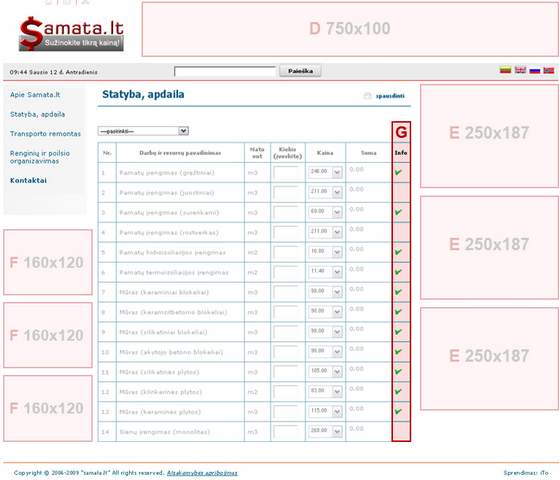Image resolution: width=560 pixels, height=480 pixels.
Task: Click the green checkmark in row 10
Action: point(399,352)
